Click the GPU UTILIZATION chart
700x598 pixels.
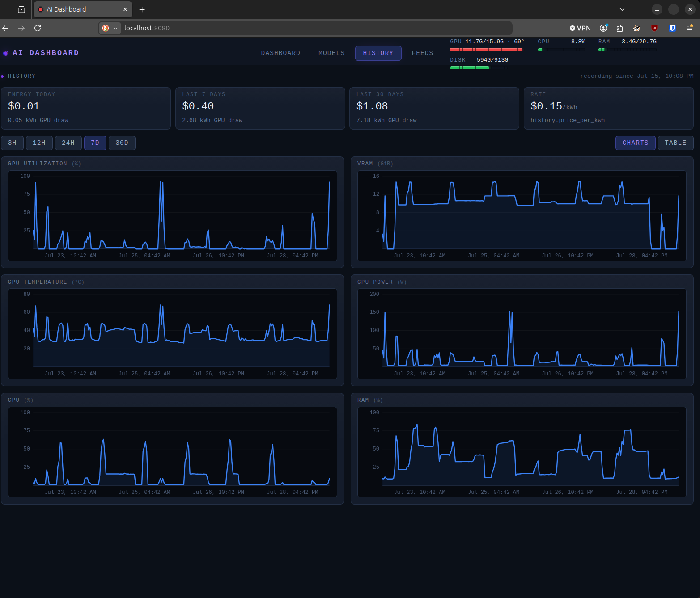click(x=173, y=216)
